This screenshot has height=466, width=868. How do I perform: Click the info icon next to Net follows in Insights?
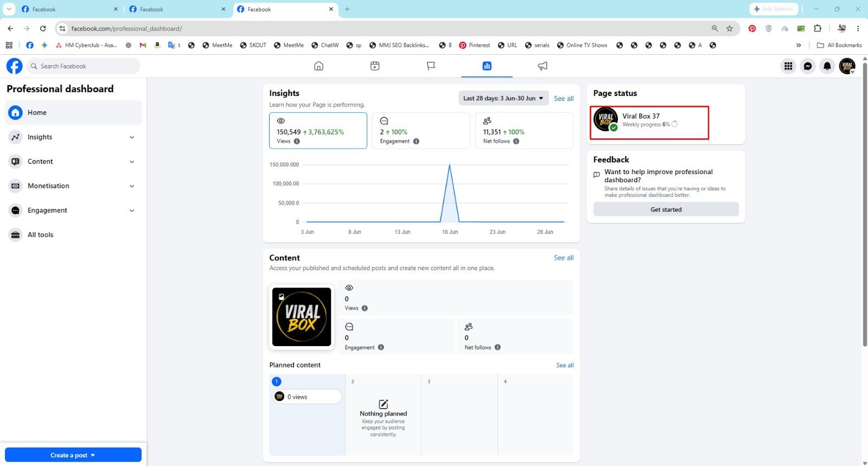516,141
